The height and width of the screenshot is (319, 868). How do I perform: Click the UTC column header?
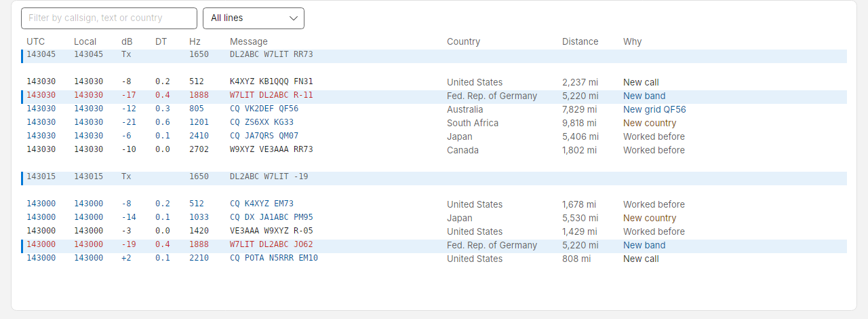tap(36, 41)
